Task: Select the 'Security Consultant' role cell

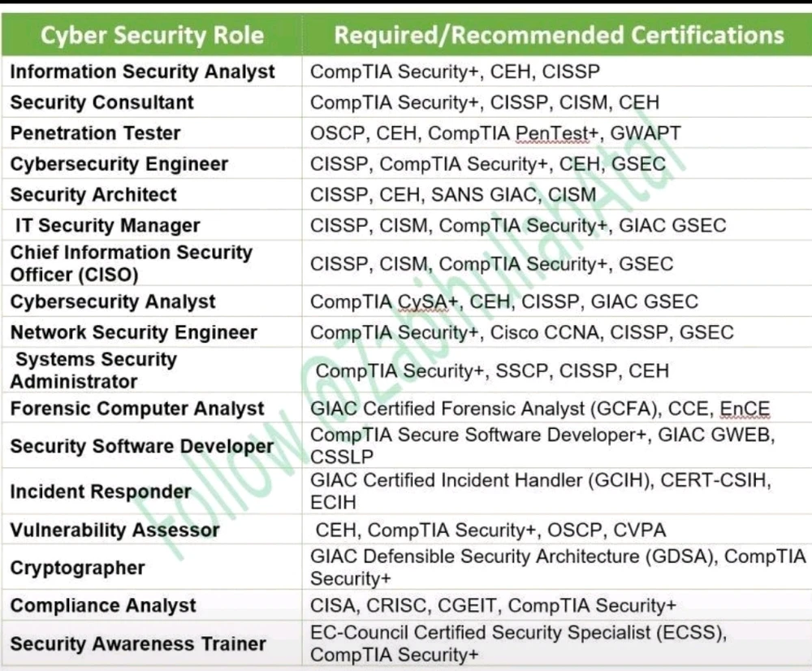Action: [152, 102]
